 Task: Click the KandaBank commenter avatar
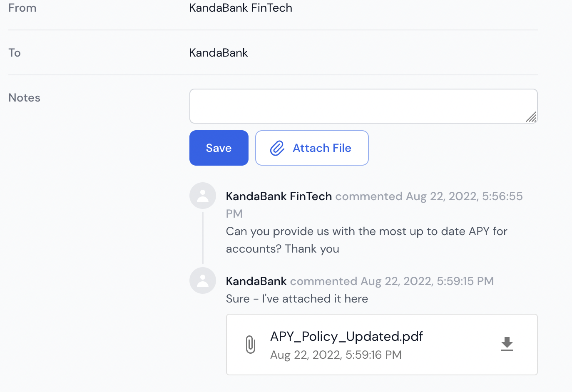[203, 280]
